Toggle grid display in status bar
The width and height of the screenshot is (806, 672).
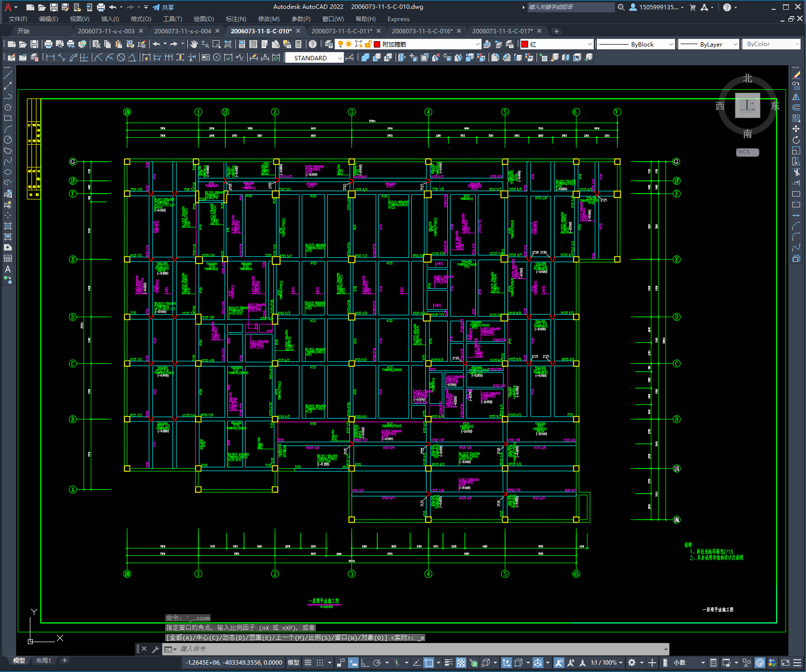[x=308, y=663]
